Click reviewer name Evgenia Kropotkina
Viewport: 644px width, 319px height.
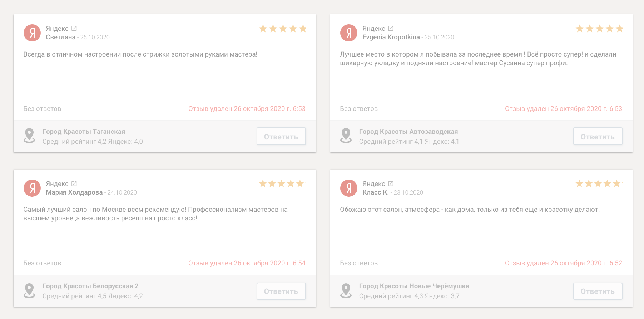[391, 37]
